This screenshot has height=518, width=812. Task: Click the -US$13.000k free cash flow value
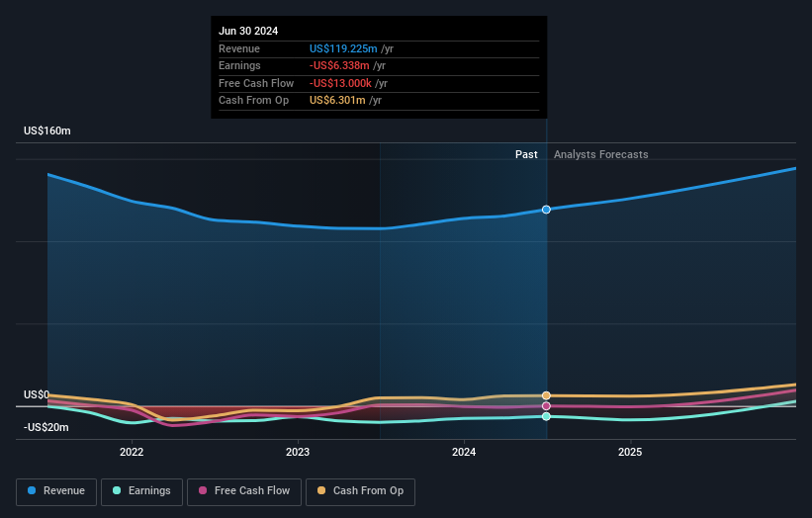tap(340, 83)
